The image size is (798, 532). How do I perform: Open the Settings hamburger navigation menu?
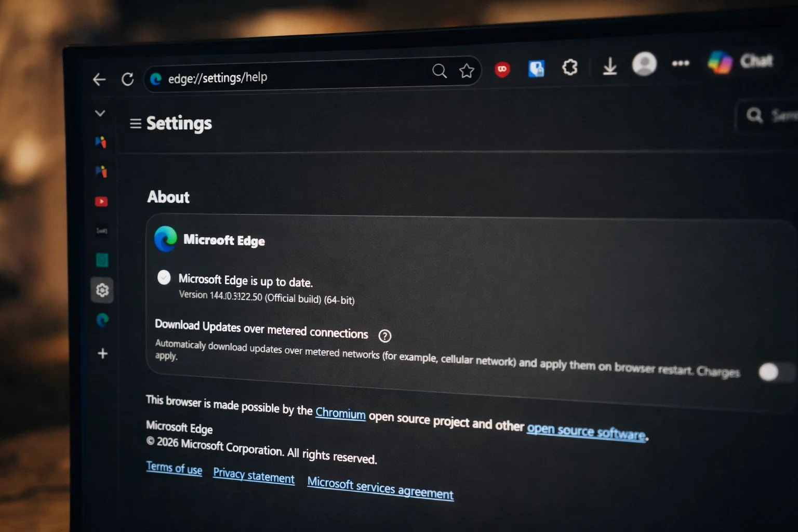point(136,124)
